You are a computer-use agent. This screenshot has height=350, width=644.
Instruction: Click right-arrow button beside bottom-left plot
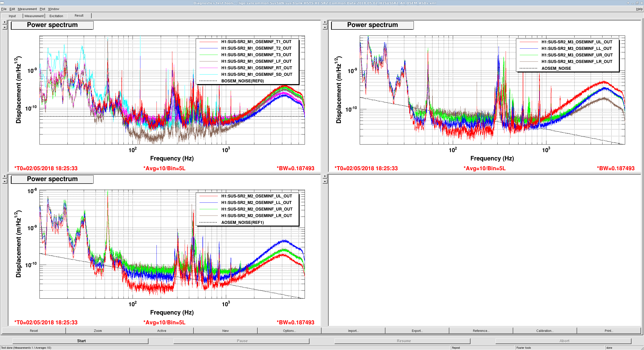[5, 176]
